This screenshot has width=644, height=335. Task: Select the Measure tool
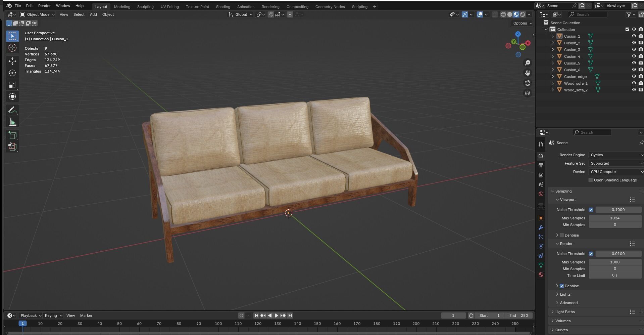12,122
